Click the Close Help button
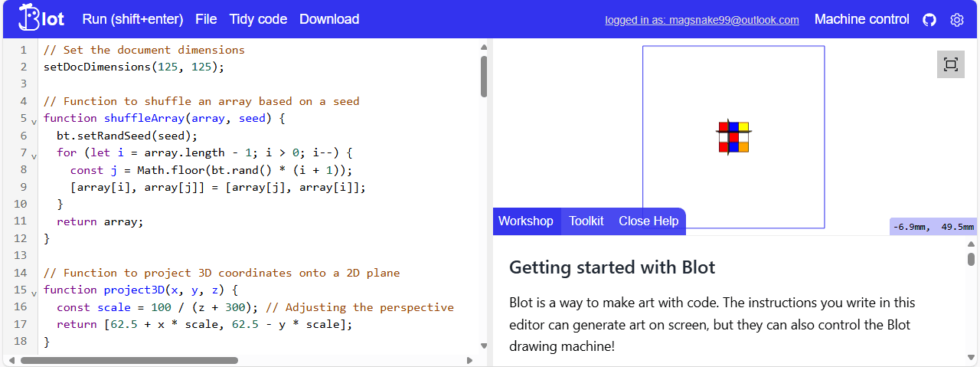Screen dimensions: 980x367 click(648, 221)
